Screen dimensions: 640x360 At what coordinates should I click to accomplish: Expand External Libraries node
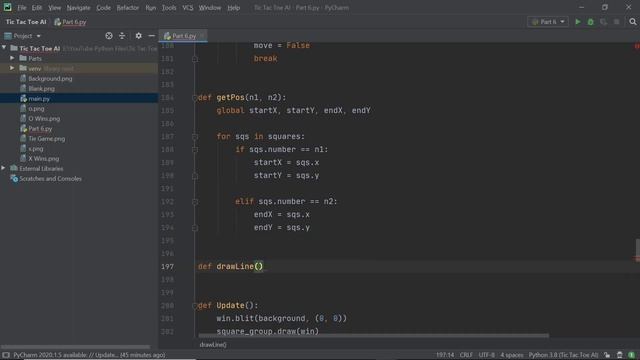4,168
